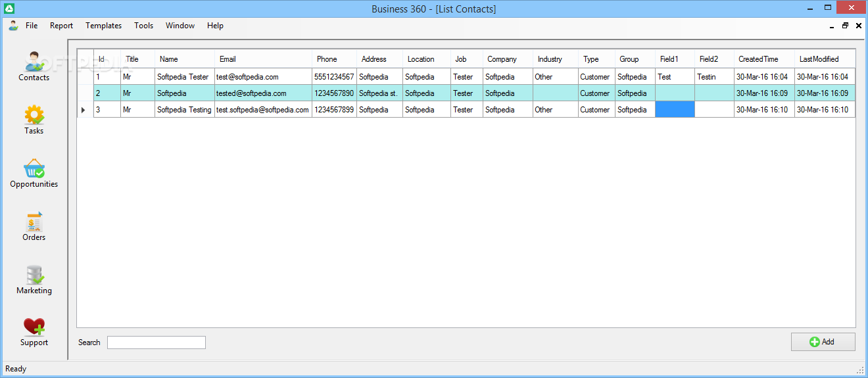Image resolution: width=868 pixels, height=378 pixels.
Task: Go to Opportunities basket icon
Action: pyautogui.click(x=34, y=168)
